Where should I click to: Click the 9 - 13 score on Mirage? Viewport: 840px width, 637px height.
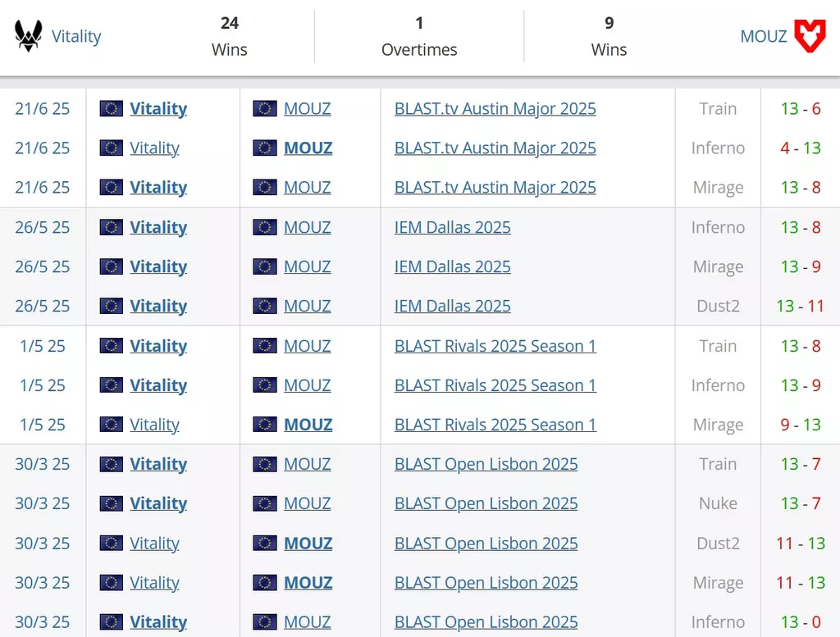coord(801,425)
